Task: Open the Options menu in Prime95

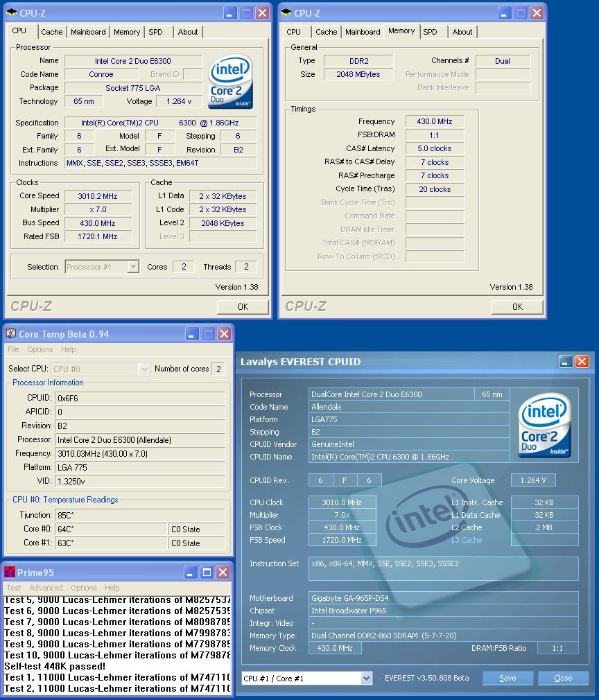Action: pyautogui.click(x=83, y=588)
